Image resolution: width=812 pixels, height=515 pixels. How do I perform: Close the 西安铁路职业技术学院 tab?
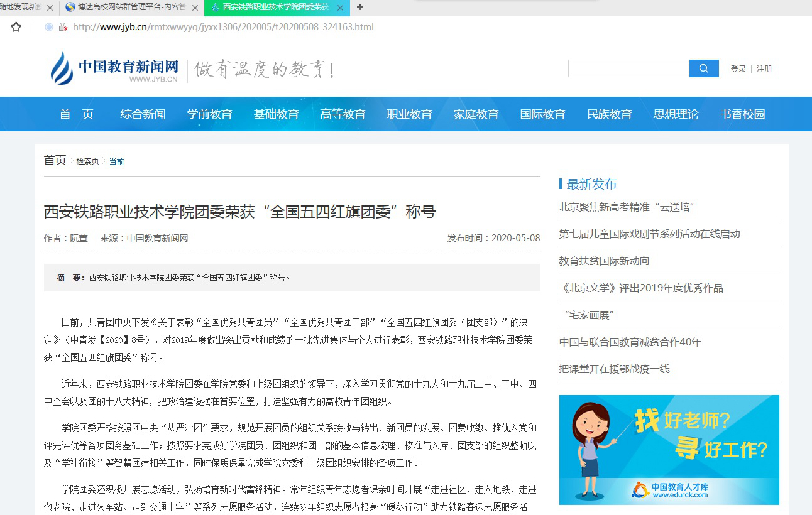341,8
